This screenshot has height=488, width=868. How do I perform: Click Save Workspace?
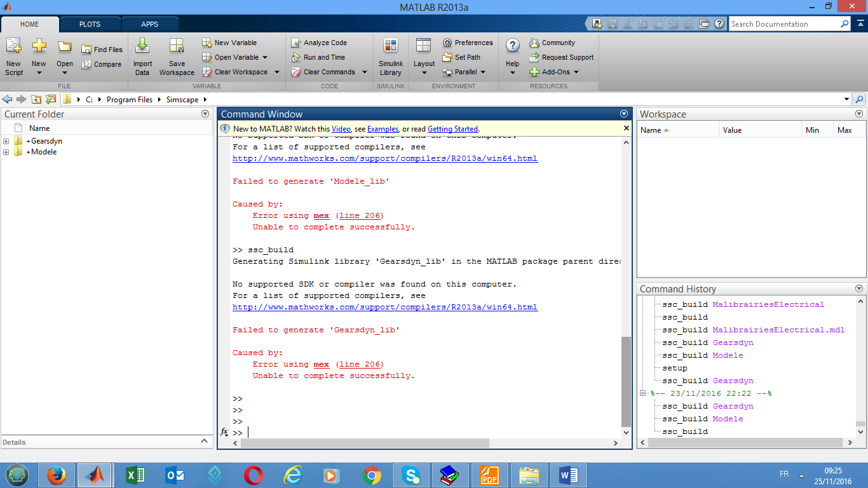pyautogui.click(x=177, y=57)
